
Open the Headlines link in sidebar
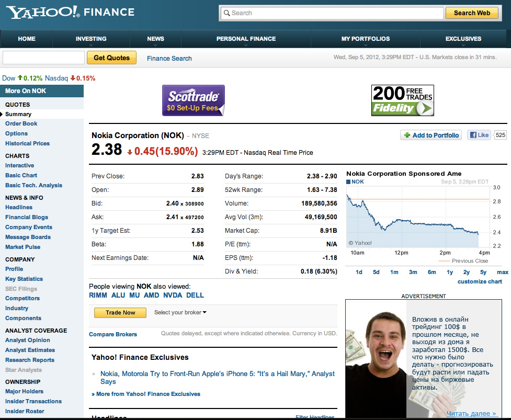pyautogui.click(x=19, y=207)
